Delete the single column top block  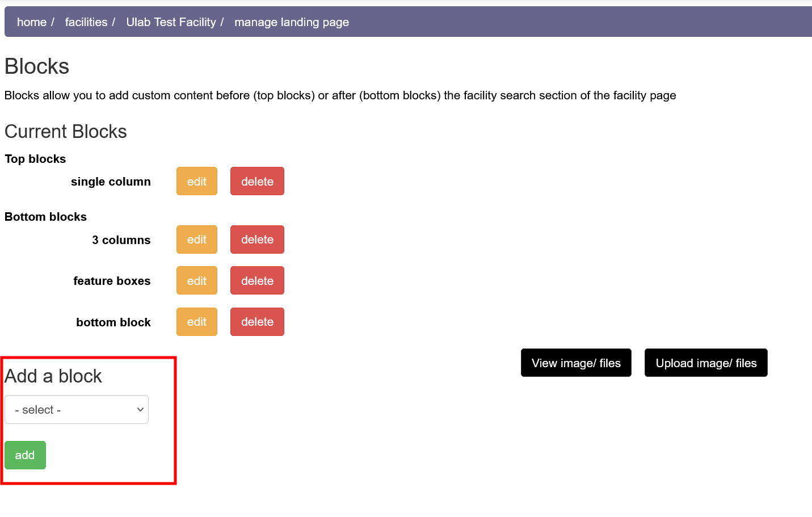pyautogui.click(x=257, y=182)
